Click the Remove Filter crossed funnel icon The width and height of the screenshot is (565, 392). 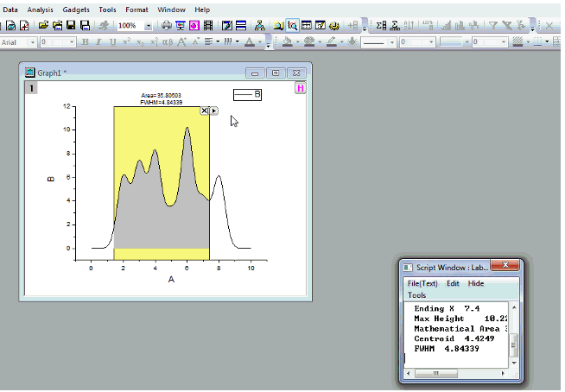pos(507,26)
